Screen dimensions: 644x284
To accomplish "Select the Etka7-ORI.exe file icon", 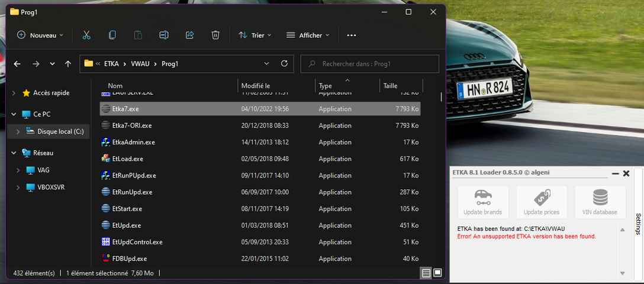I will click(105, 125).
